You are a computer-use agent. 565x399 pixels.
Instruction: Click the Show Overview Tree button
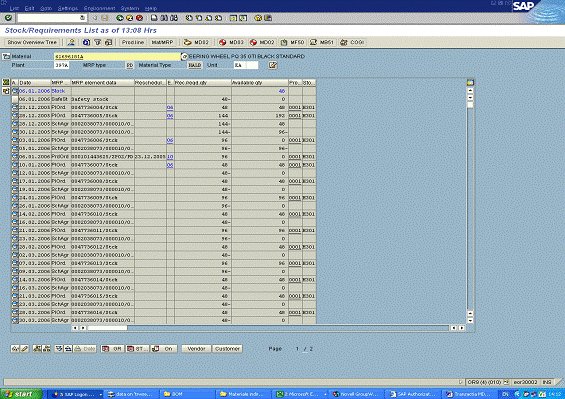pos(32,43)
